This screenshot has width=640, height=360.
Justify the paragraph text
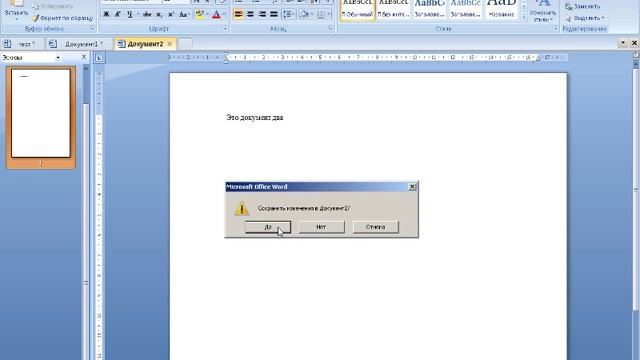(274, 14)
